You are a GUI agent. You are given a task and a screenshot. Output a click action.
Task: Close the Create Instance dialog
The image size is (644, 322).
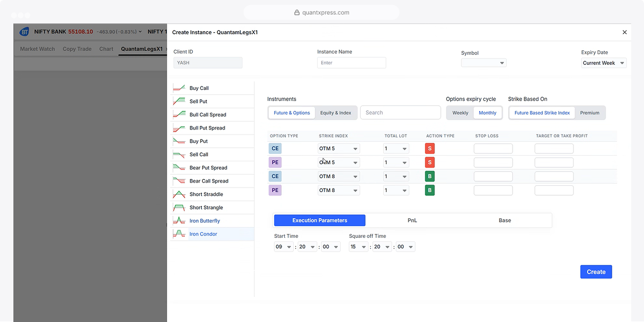(x=624, y=32)
